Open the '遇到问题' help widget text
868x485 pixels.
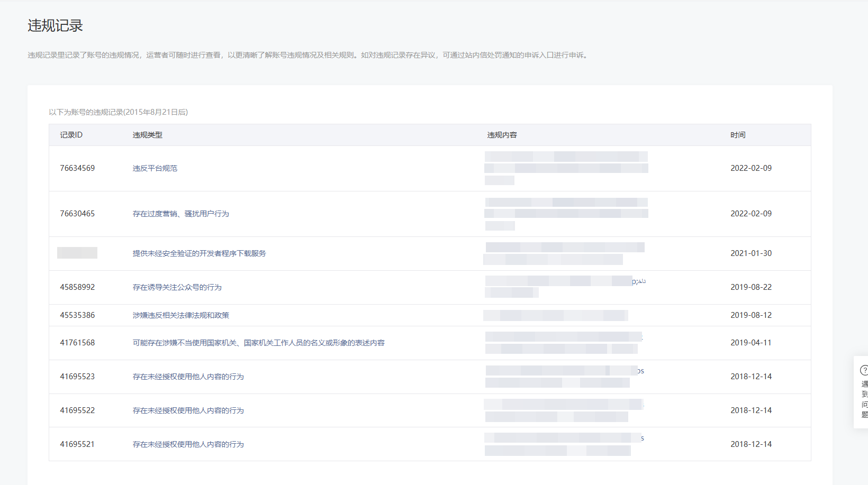[864, 399]
